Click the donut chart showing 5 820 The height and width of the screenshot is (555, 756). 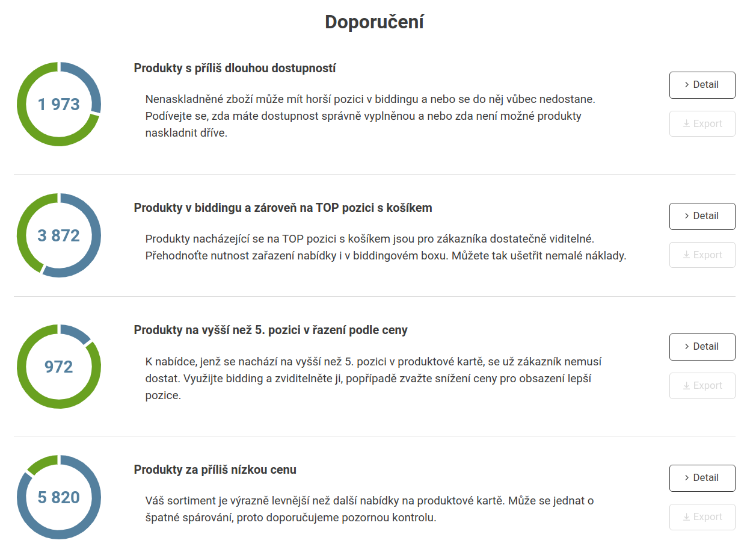coord(59,497)
